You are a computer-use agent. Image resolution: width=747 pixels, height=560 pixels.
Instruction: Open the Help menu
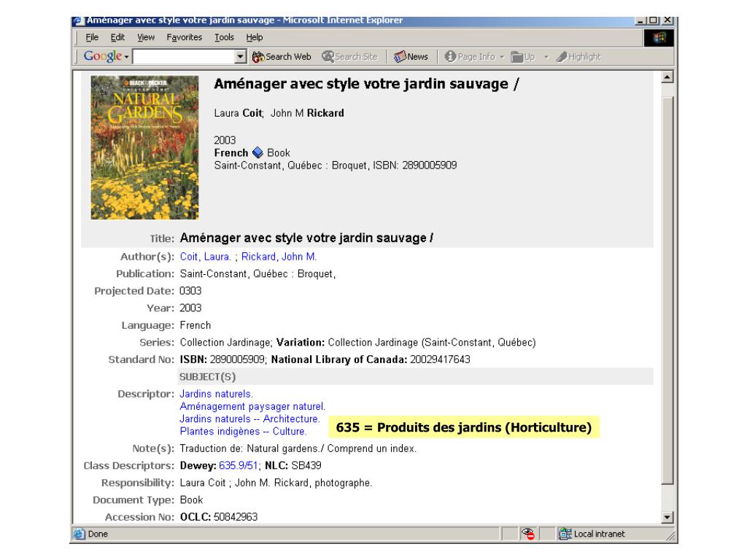click(x=255, y=37)
